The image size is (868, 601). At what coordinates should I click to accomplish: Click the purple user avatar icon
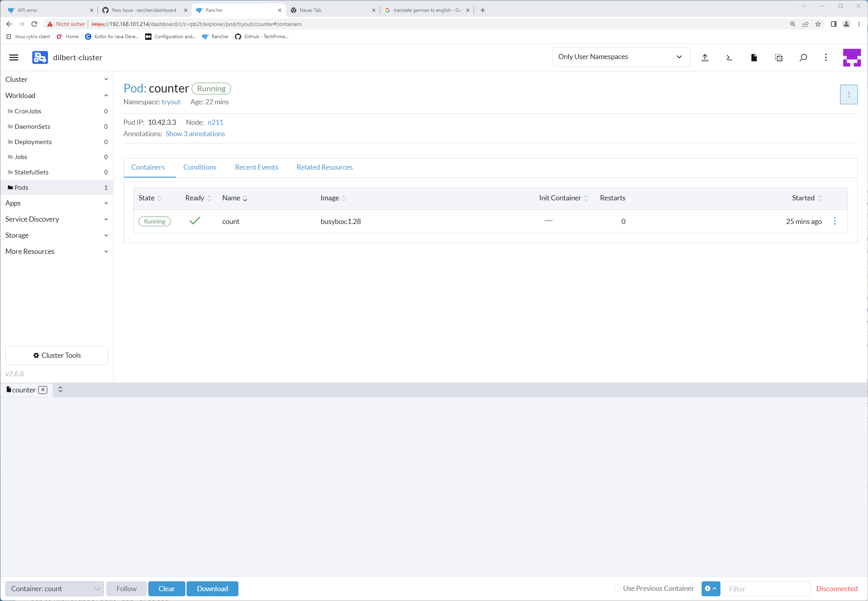pos(851,57)
